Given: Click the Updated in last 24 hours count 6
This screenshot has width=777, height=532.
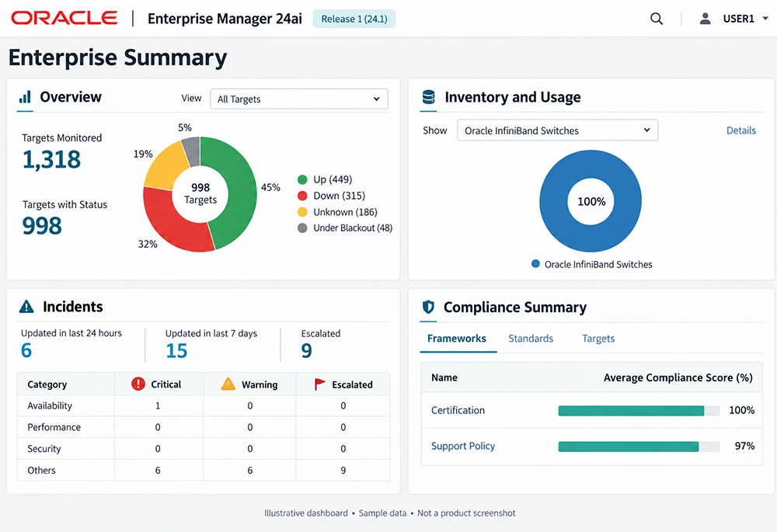Looking at the screenshot, I should click(x=26, y=350).
